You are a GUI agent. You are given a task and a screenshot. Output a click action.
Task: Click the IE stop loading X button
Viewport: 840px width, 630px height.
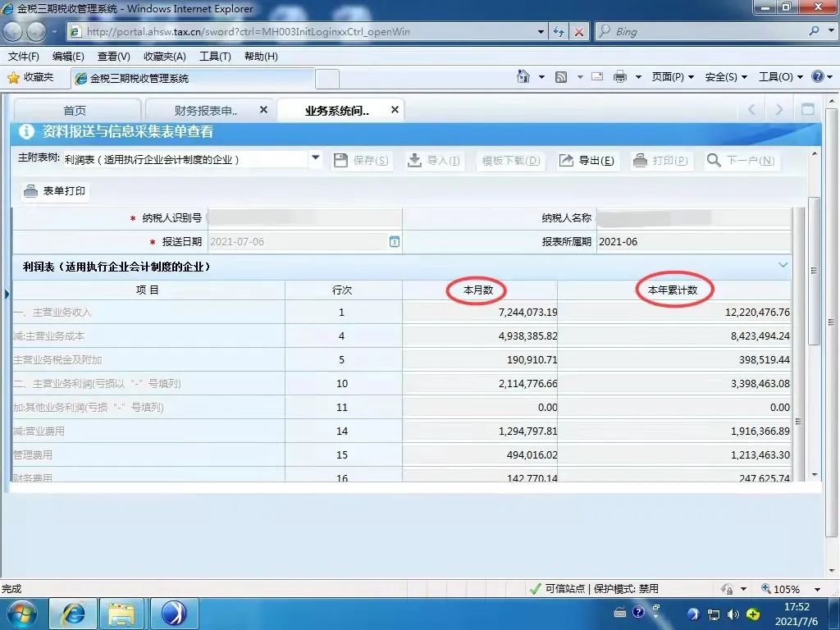579,32
